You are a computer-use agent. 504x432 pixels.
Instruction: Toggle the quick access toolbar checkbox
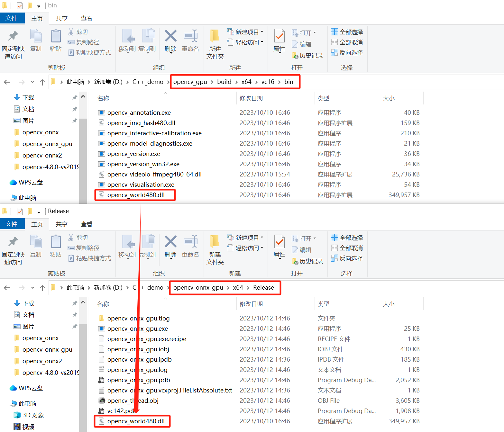tap(20, 5)
